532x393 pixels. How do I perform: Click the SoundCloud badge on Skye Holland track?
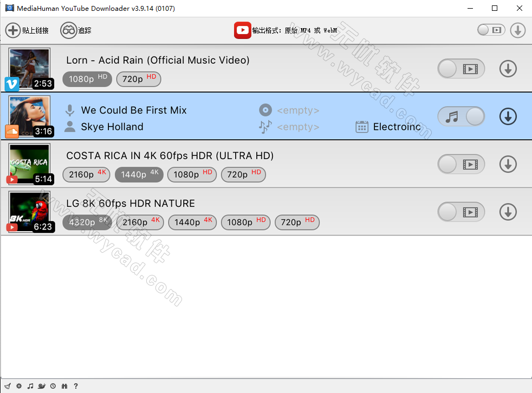point(11,132)
